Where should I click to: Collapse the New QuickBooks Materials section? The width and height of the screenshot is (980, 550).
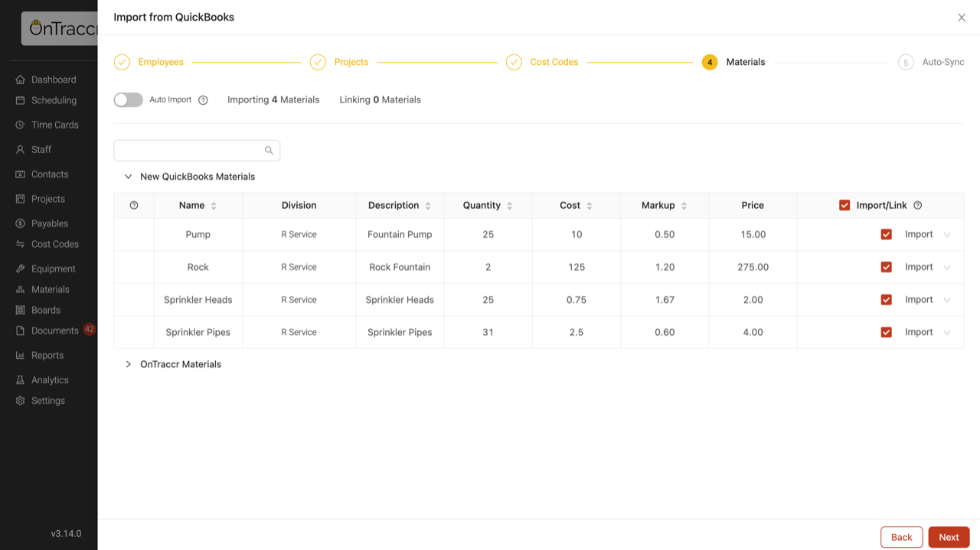[x=128, y=177]
